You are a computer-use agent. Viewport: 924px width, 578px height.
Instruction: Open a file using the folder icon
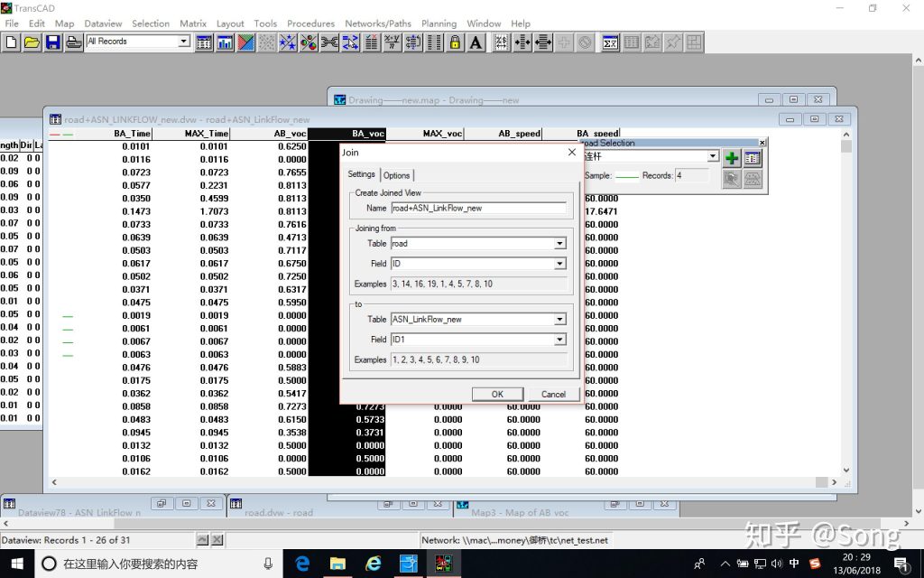click(x=32, y=42)
